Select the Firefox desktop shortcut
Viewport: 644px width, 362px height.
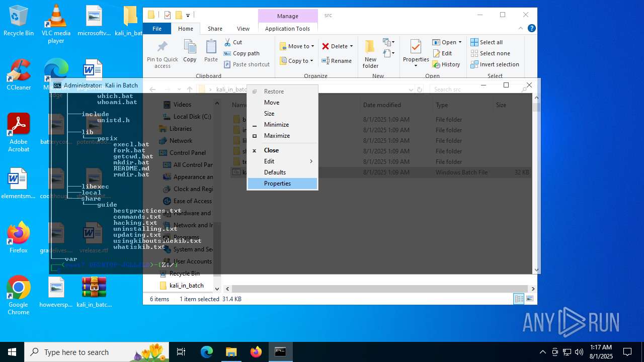pyautogui.click(x=19, y=237)
